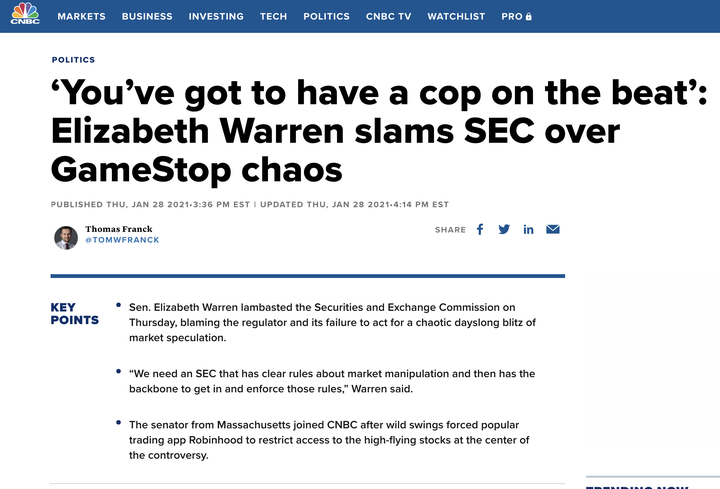Screen dimensions: 720x489
Task: Click the Politics category label above headline
Action: point(73,60)
